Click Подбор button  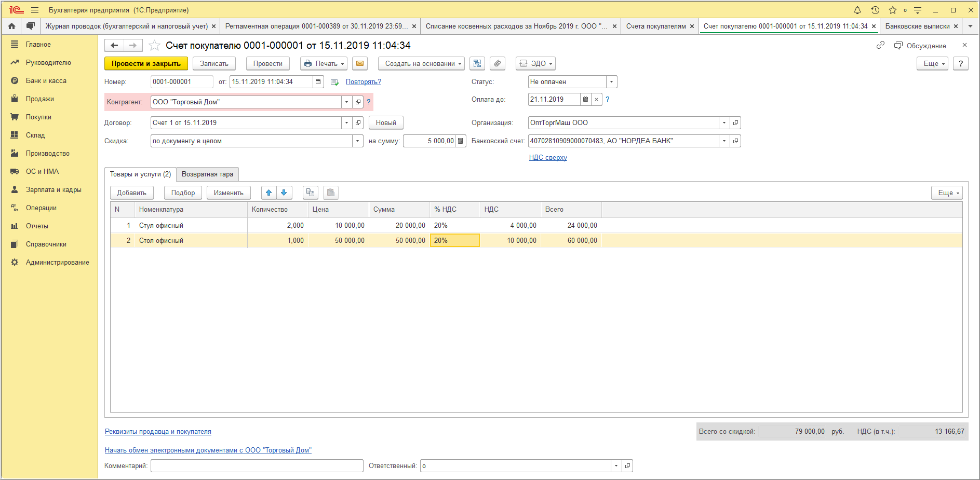click(x=183, y=193)
